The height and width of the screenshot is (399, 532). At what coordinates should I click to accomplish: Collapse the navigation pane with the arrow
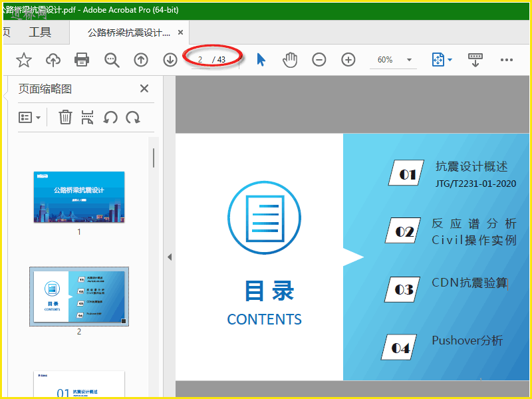170,257
